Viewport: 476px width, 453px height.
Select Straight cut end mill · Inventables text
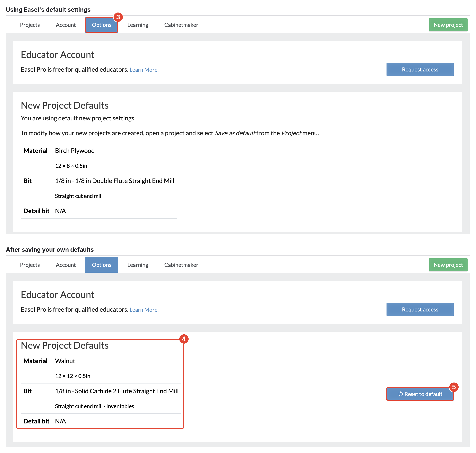(94, 406)
